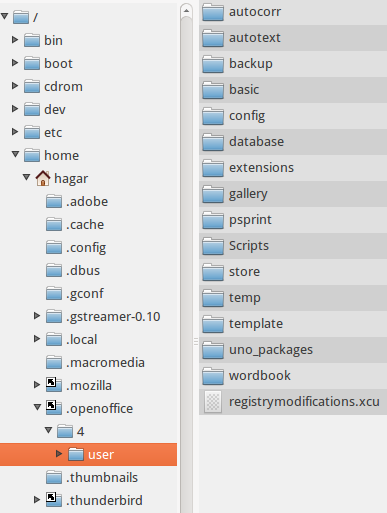Click the .thunderbird symlink folder icon
Screen dimensions: 387x513
[54, 500]
